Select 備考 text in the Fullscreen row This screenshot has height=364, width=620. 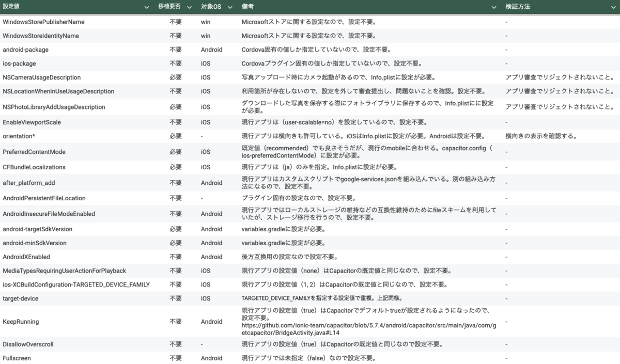pyautogui.click(x=308, y=358)
